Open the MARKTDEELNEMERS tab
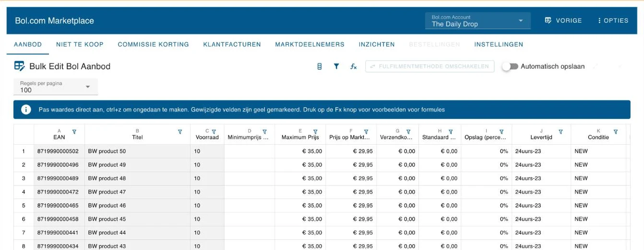 pyautogui.click(x=310, y=44)
